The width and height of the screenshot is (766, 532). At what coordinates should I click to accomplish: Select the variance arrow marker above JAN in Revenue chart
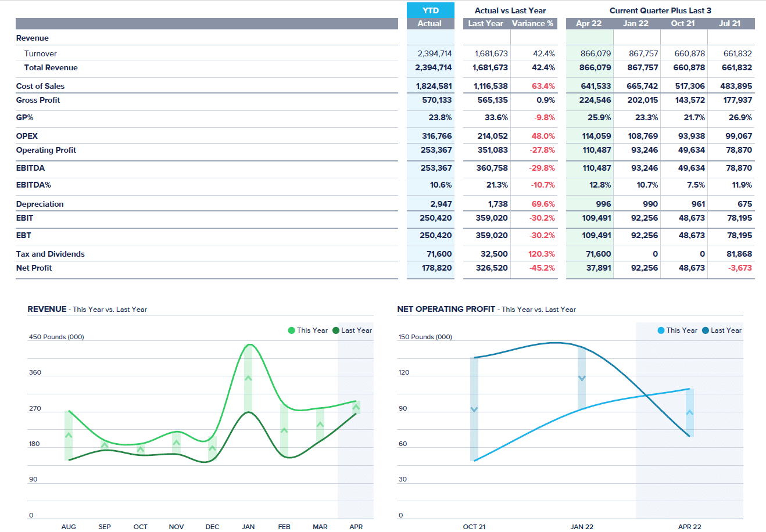point(248,378)
